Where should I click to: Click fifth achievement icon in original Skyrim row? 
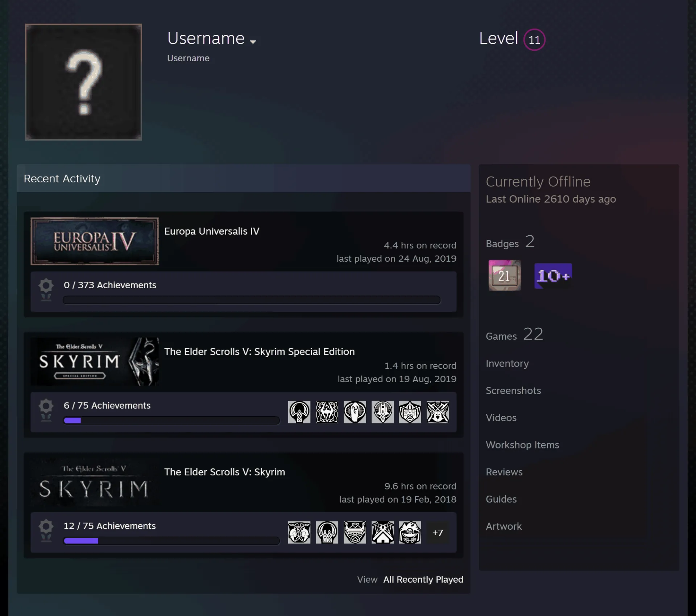click(410, 532)
